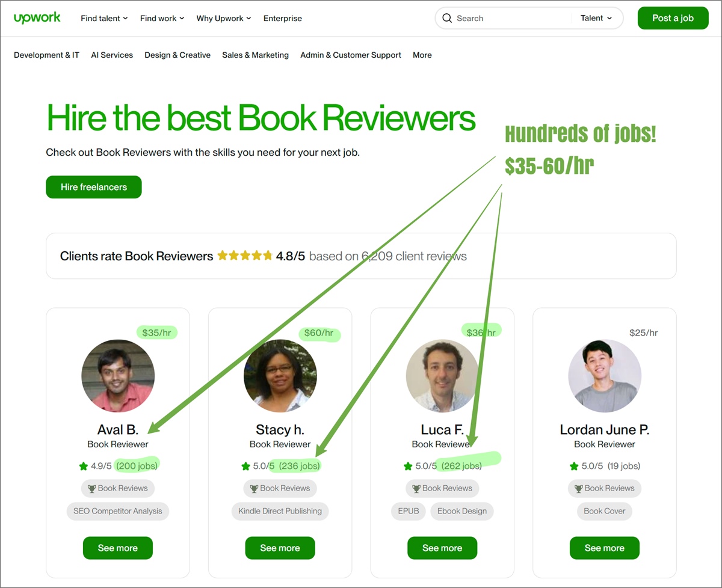The height and width of the screenshot is (588, 722).
Task: Click the Hire freelancers button
Action: [x=94, y=187]
